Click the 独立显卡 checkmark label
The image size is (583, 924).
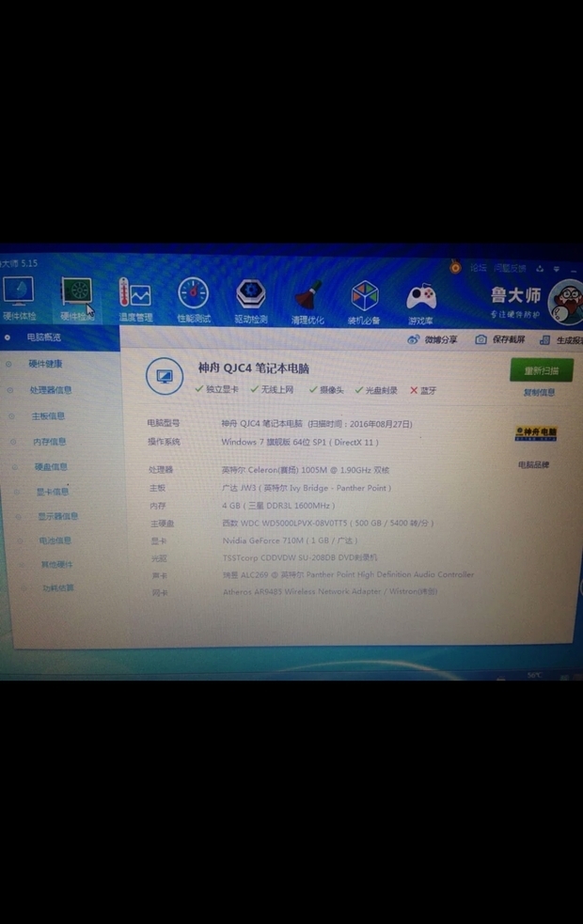pyautogui.click(x=216, y=389)
